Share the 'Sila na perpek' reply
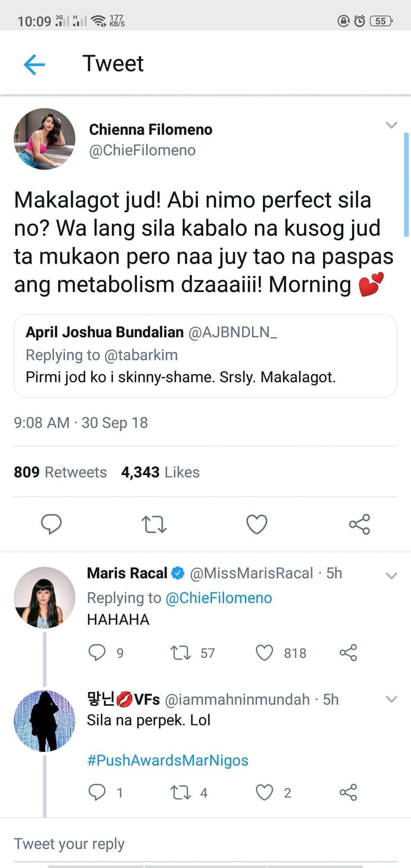Screen dimensions: 411x868 (348, 792)
